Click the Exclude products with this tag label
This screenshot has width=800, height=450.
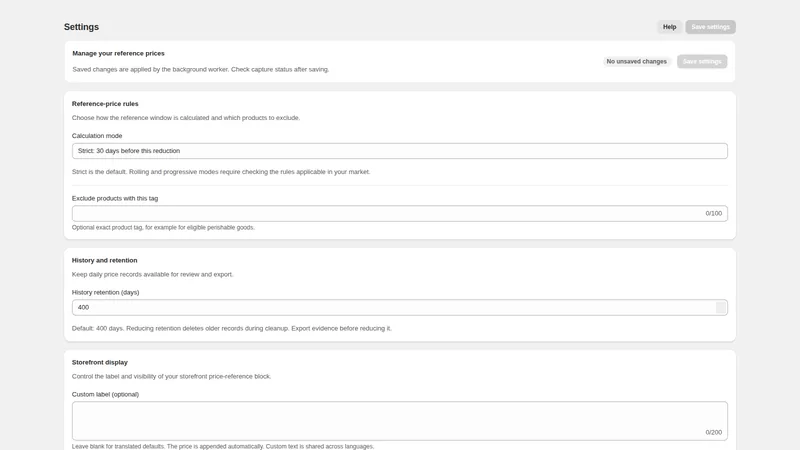coord(115,198)
